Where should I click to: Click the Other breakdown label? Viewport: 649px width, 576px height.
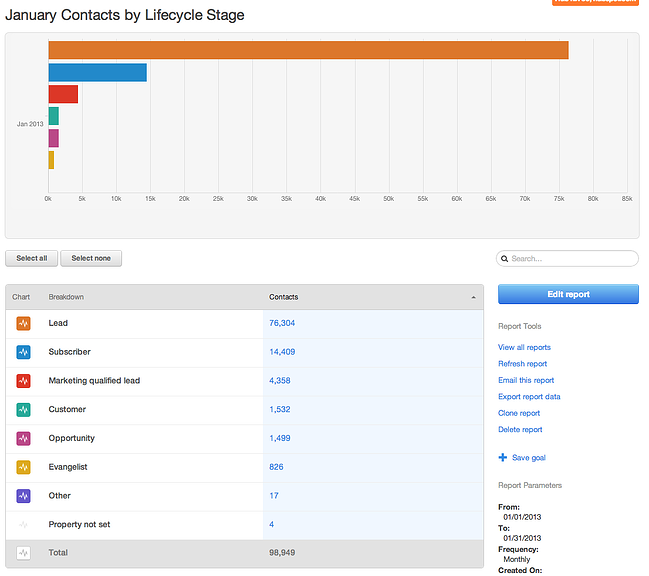click(60, 496)
